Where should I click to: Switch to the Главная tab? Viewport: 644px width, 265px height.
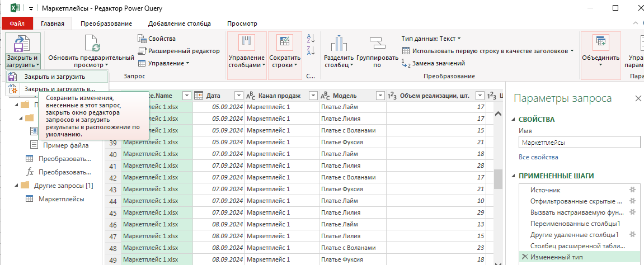tap(53, 23)
